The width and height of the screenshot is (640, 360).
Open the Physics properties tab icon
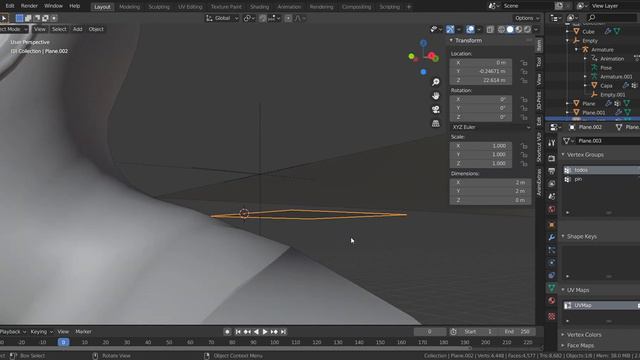[x=552, y=262]
